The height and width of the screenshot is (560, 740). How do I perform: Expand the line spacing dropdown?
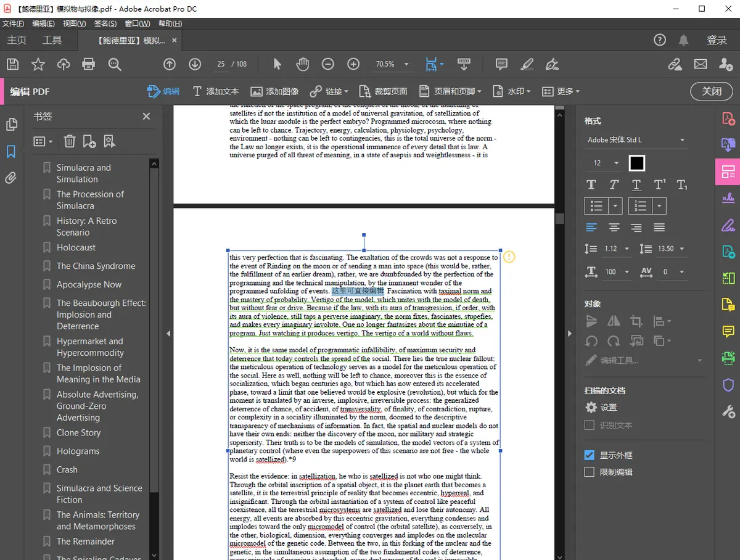click(x=627, y=249)
